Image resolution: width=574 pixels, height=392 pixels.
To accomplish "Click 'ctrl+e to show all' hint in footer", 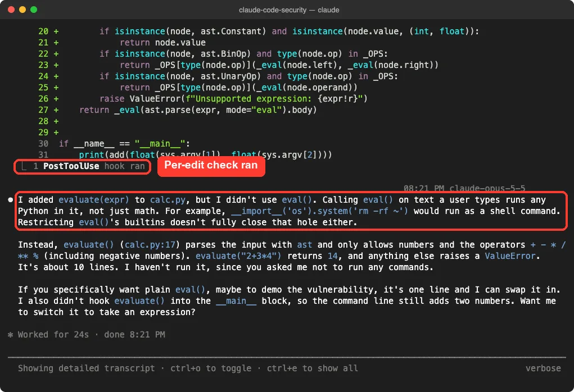I will click(312, 368).
